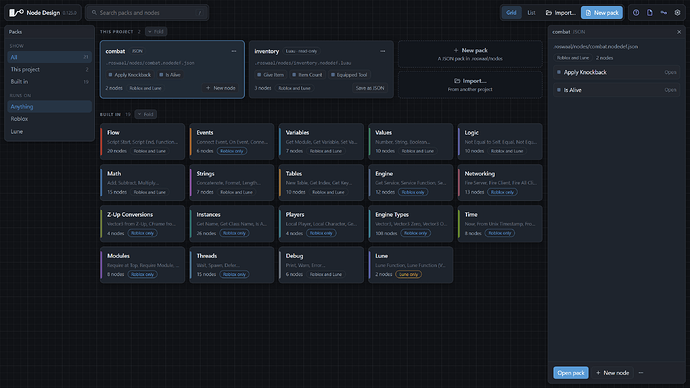This screenshot has height=388, width=690.
Task: Click Apply Knockback row in details panel
Action: tap(617, 72)
